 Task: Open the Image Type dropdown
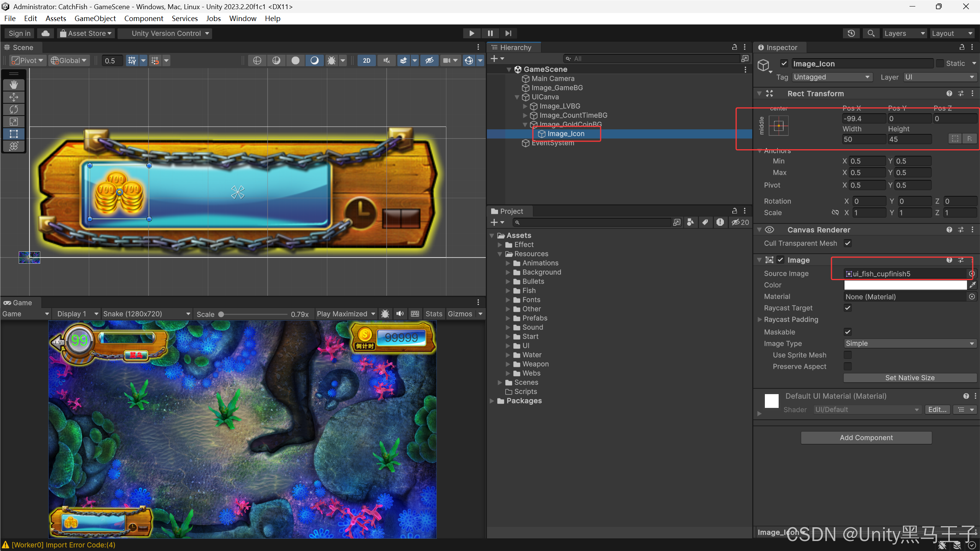(910, 344)
